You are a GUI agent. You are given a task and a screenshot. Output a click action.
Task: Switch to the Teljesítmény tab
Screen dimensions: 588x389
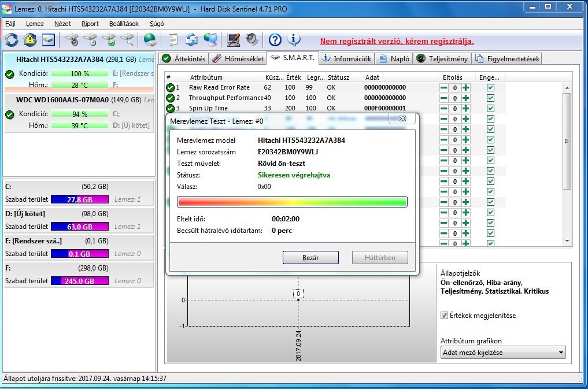click(x=442, y=58)
